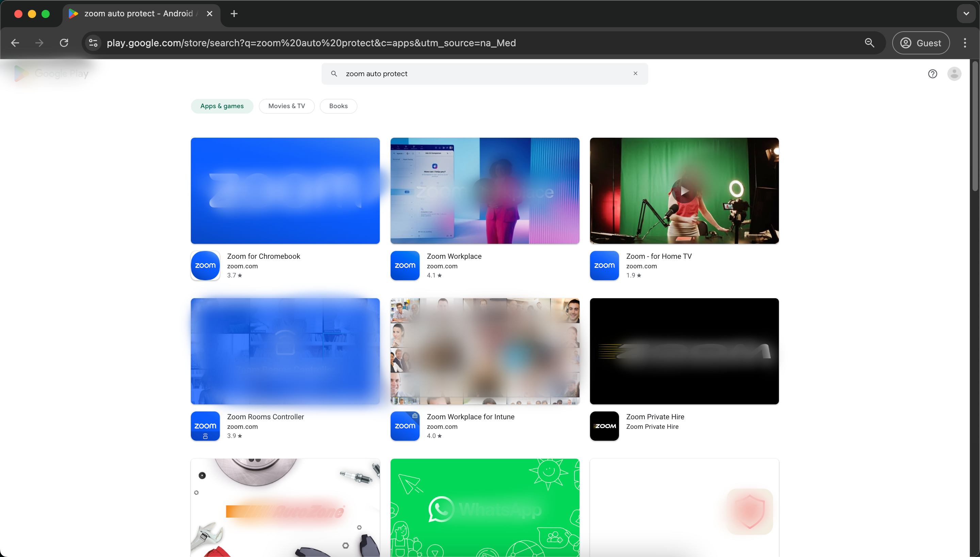The width and height of the screenshot is (980, 557).
Task: Open the Zoom Workplace title link
Action: pyautogui.click(x=454, y=256)
